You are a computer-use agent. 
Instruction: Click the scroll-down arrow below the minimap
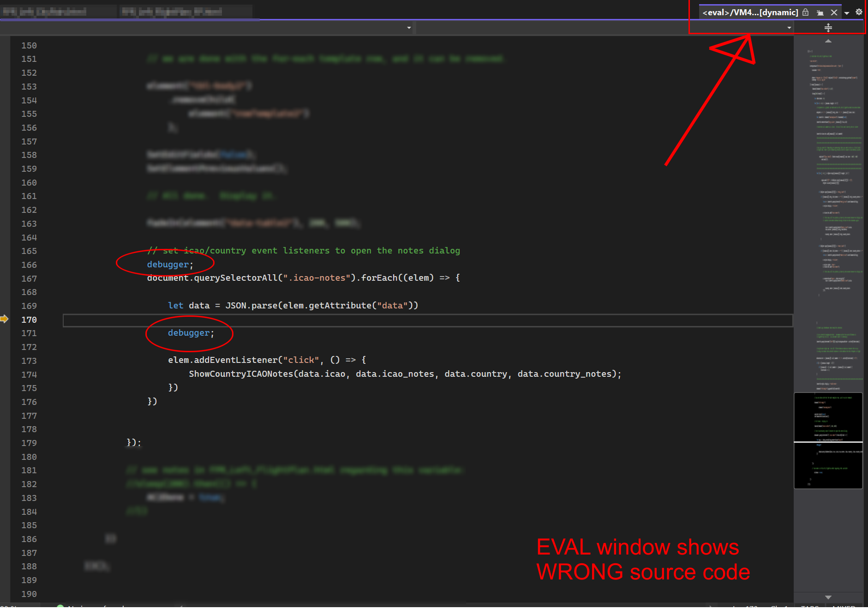827,597
